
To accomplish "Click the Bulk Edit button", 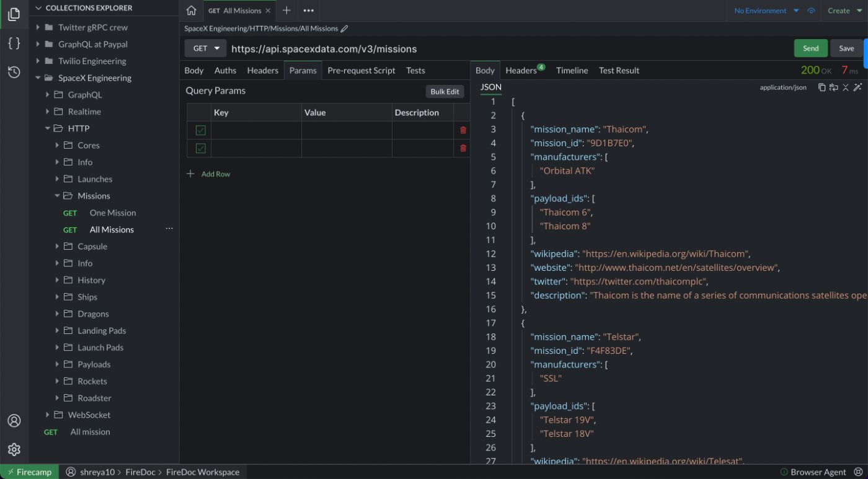I will click(x=445, y=91).
